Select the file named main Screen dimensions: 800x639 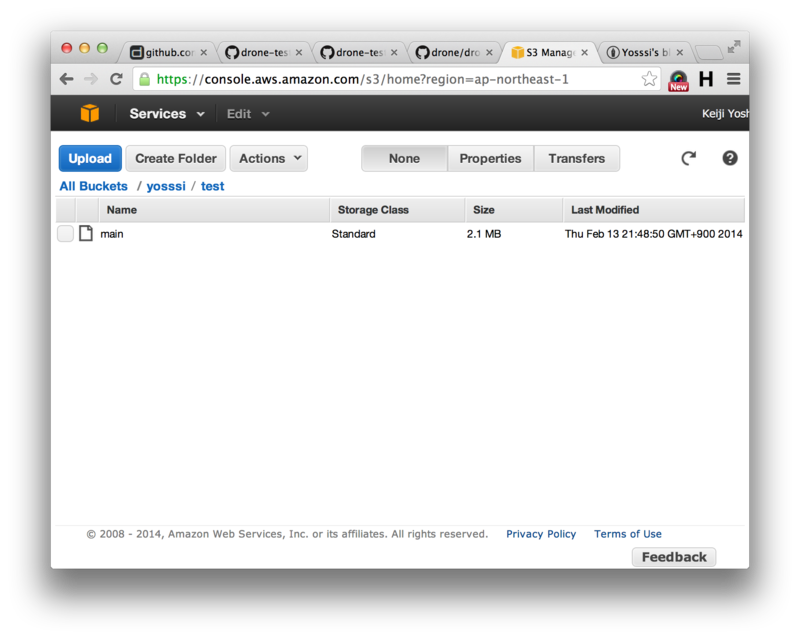coord(112,234)
